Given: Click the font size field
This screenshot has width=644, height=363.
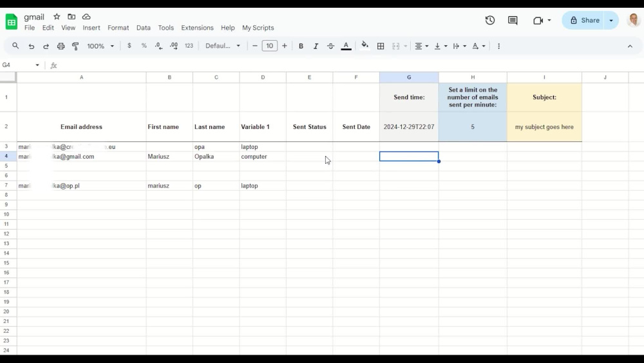Looking at the screenshot, I should tap(269, 46).
